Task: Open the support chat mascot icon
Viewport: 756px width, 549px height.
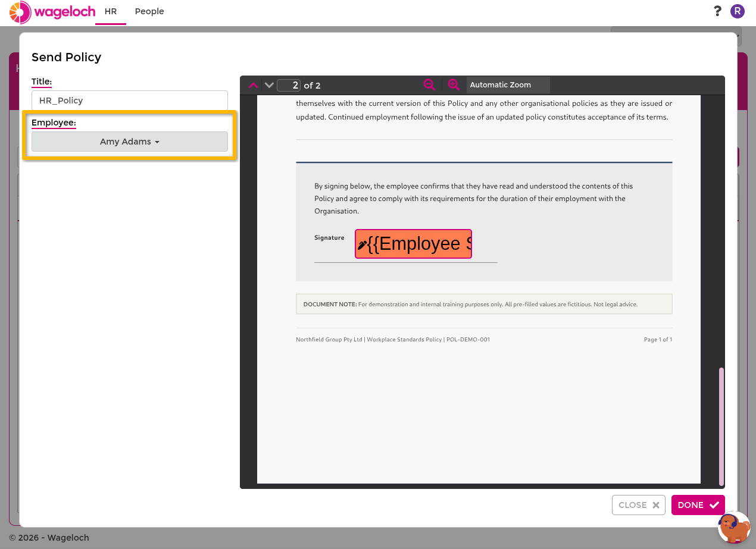Action: point(734,527)
